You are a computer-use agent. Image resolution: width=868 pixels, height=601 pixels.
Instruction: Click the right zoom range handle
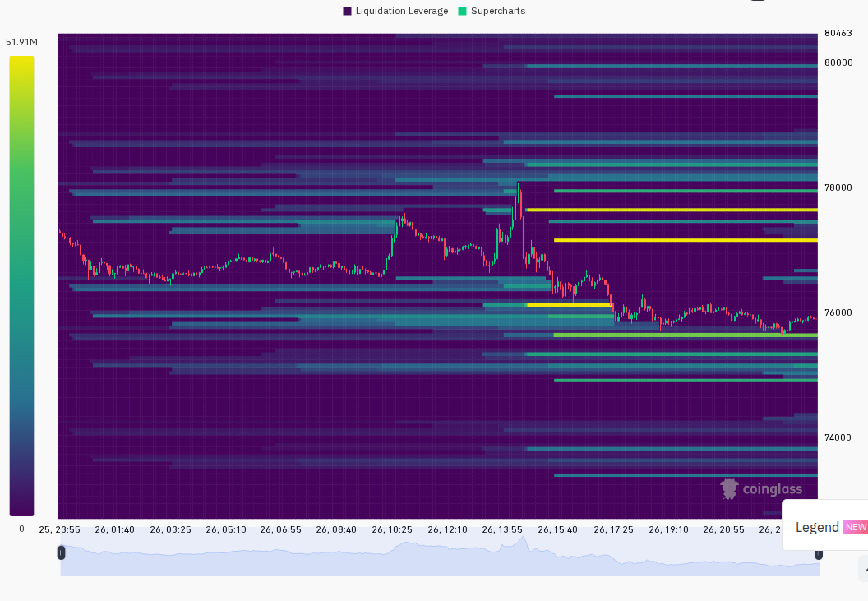point(818,553)
